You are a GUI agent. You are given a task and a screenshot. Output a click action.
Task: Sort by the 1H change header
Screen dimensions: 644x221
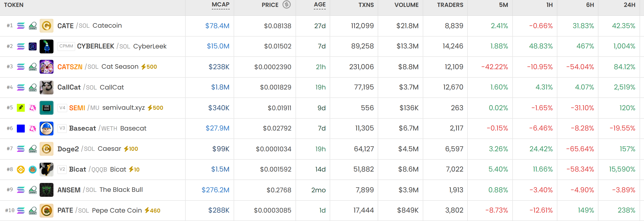click(549, 5)
